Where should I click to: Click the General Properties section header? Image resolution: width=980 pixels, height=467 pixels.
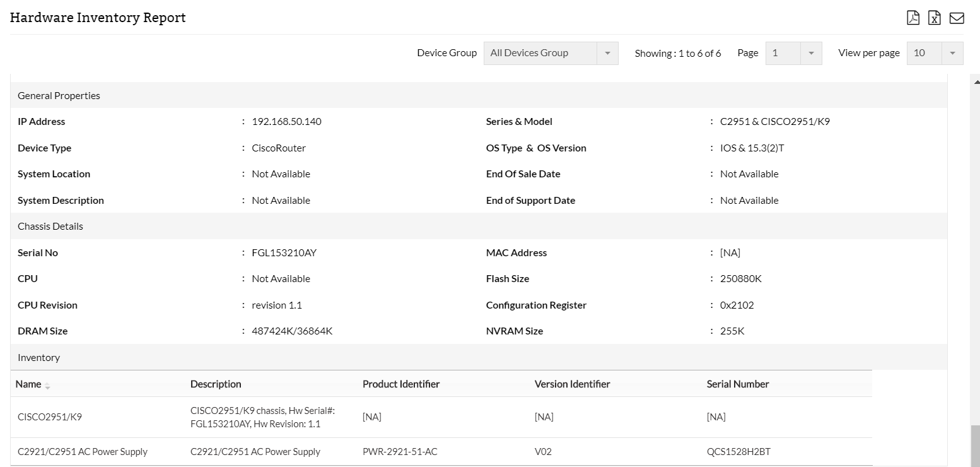pyautogui.click(x=59, y=95)
